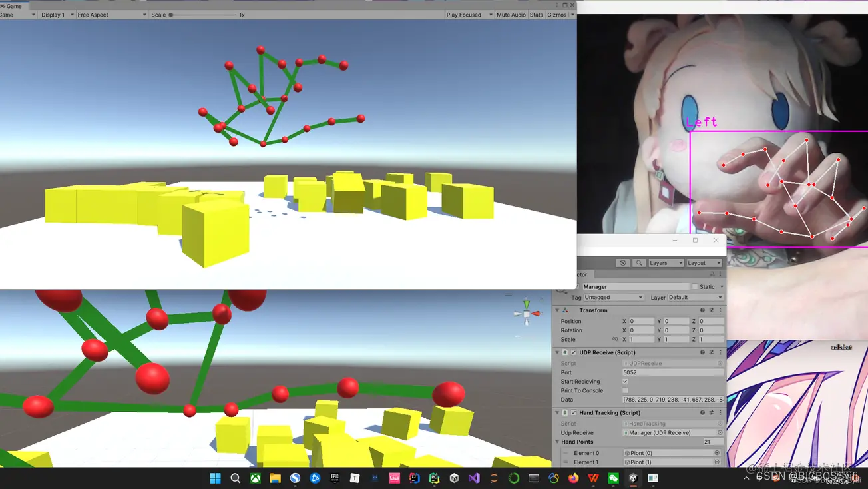Expand the Static flags dropdown arrow
Viewport: 868px width, 489px height.
(722, 287)
